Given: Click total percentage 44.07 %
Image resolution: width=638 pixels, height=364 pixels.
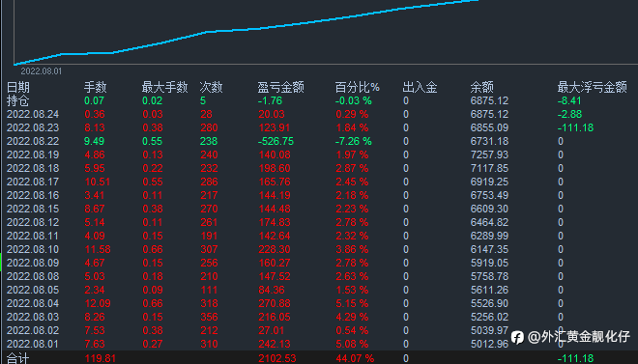Looking at the screenshot, I should (x=355, y=358).
